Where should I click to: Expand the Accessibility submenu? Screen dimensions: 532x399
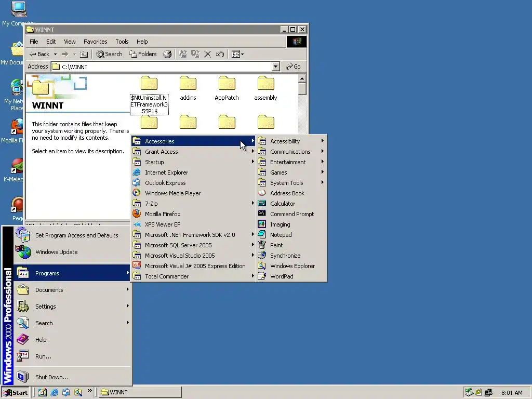tap(291, 141)
